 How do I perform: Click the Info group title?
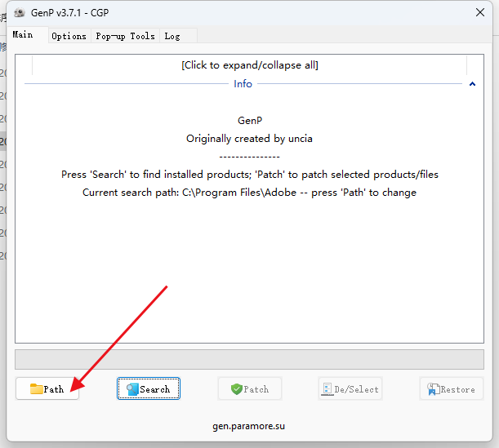tap(243, 84)
